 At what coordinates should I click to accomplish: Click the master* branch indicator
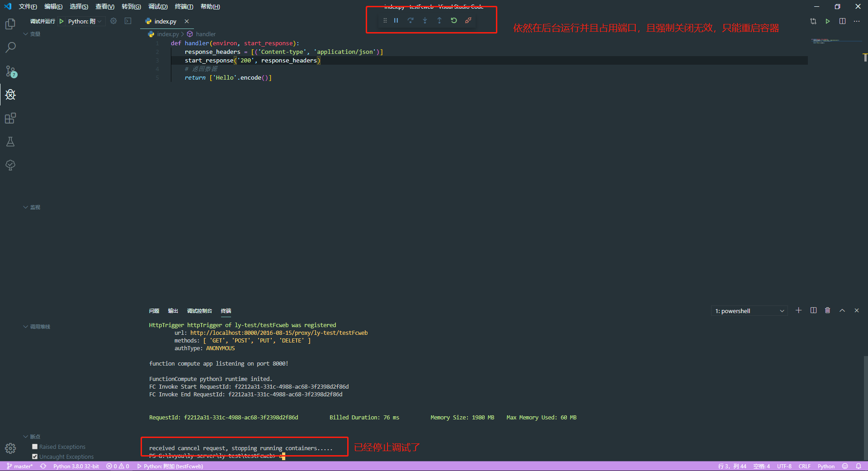coord(19,466)
